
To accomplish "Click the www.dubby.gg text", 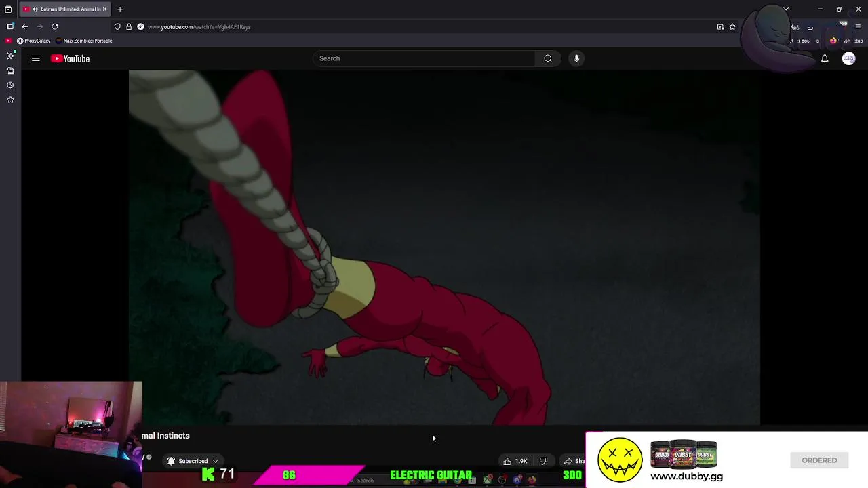I will click(686, 476).
